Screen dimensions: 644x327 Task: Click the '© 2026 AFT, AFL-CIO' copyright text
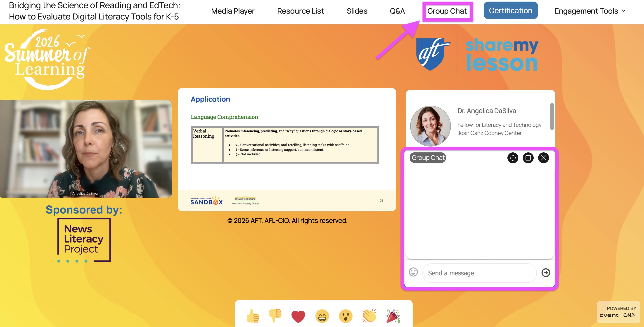(287, 220)
